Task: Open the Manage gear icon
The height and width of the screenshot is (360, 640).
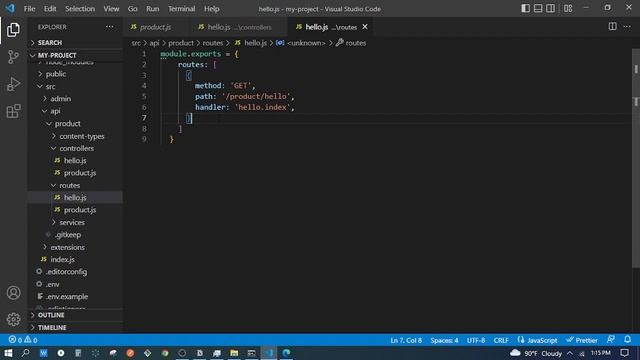Action: (13, 319)
